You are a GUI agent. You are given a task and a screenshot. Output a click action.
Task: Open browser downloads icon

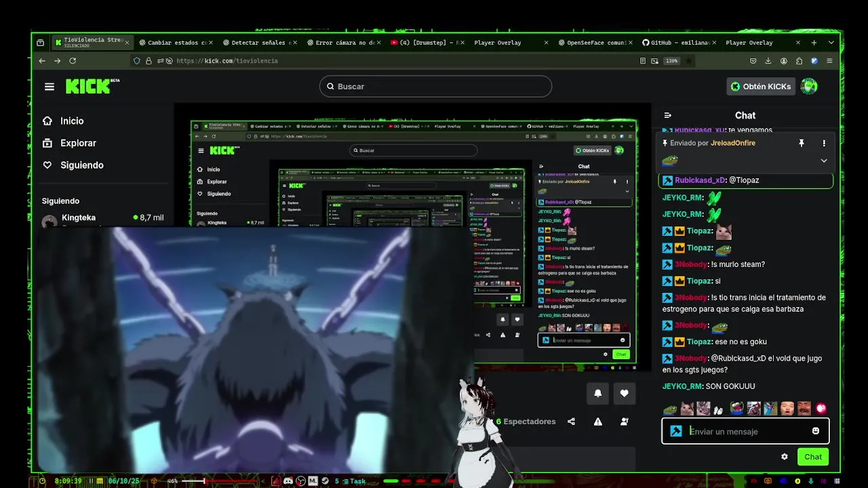point(768,61)
